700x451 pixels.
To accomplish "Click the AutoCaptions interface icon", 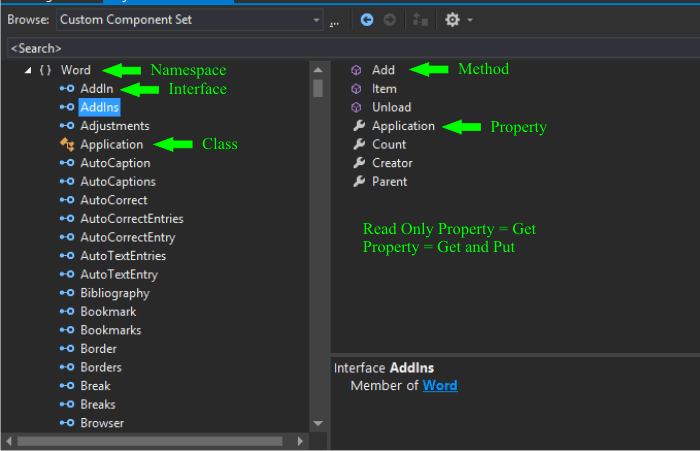I will pos(67,181).
